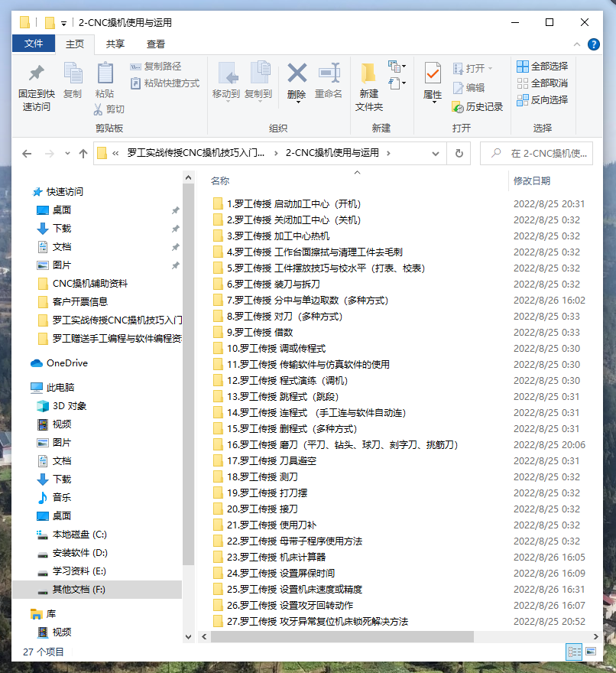Switch to large icons view toggle
616x673 pixels.
click(590, 652)
